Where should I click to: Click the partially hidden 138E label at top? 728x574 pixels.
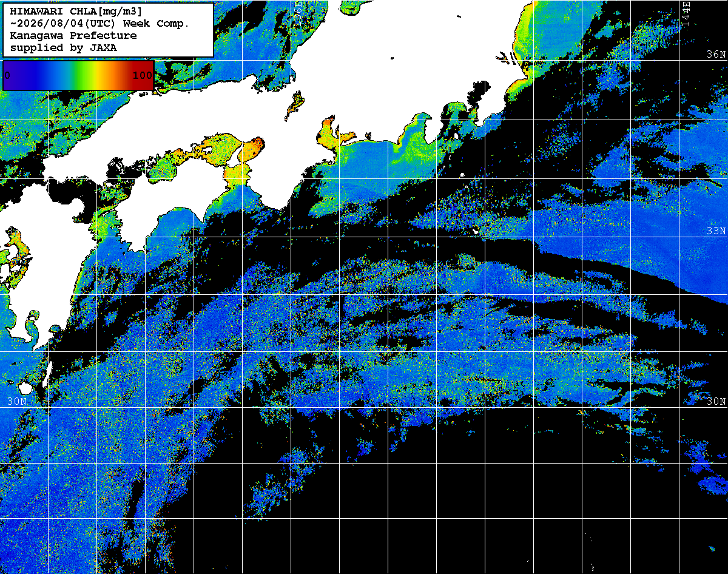pos(297,13)
